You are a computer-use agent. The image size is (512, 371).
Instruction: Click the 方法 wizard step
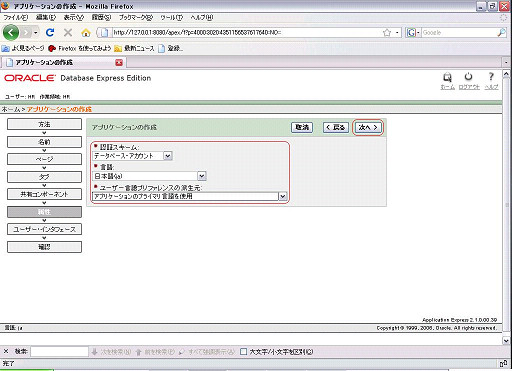tap(44, 124)
